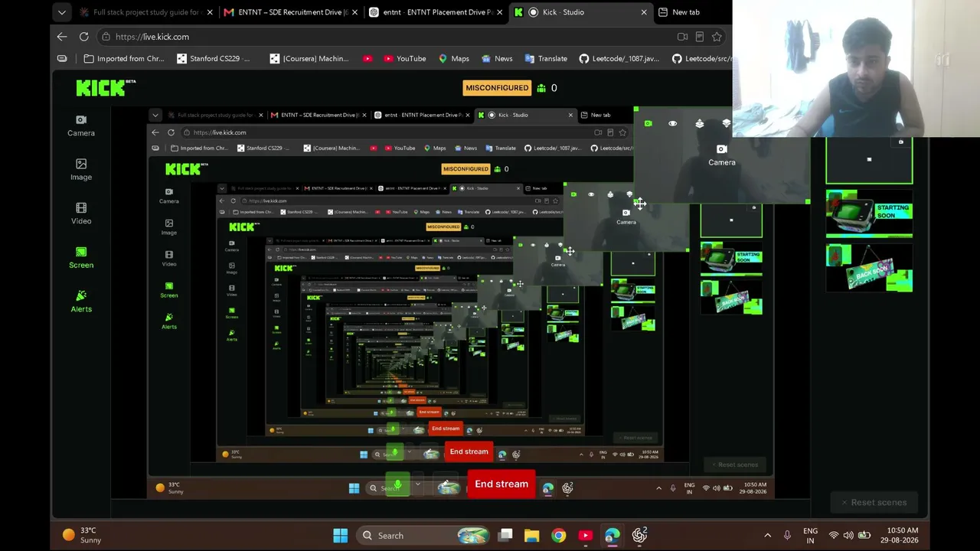Click the Kick logo in the header
This screenshot has width=980, height=551.
[x=106, y=88]
